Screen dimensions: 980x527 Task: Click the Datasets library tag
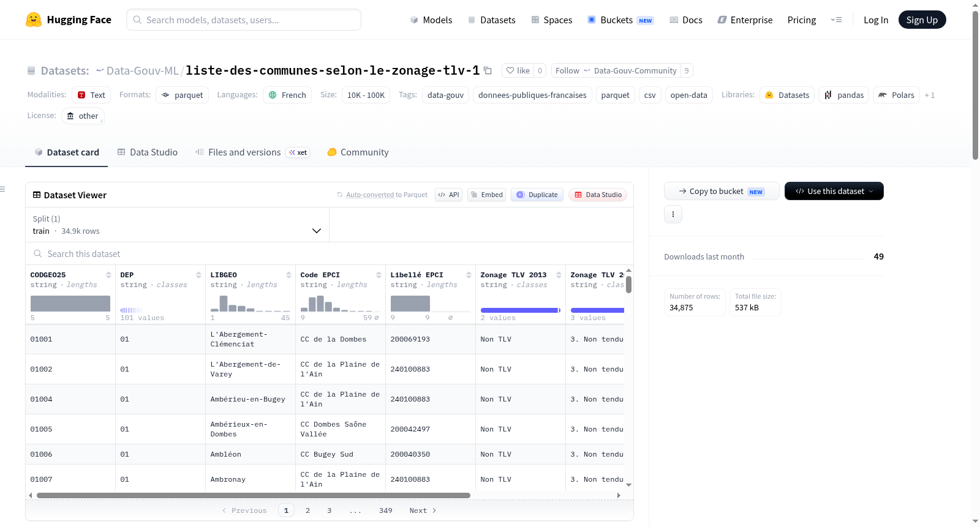click(787, 95)
